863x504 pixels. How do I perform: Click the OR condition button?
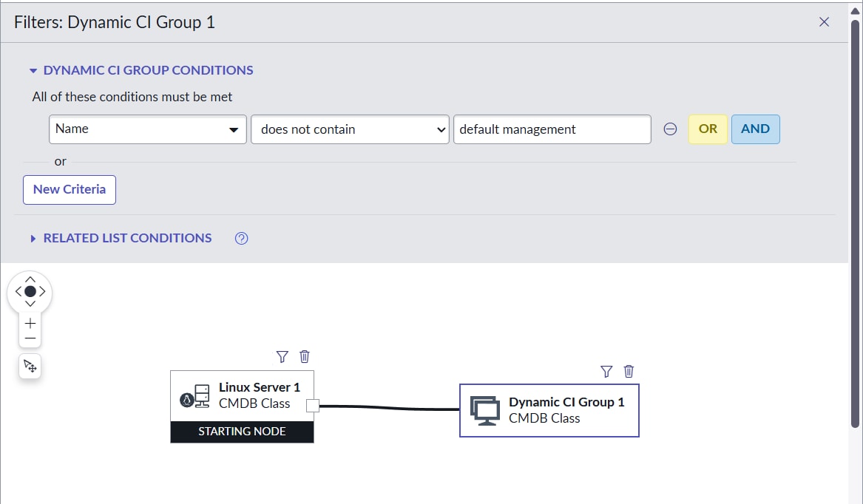(708, 129)
